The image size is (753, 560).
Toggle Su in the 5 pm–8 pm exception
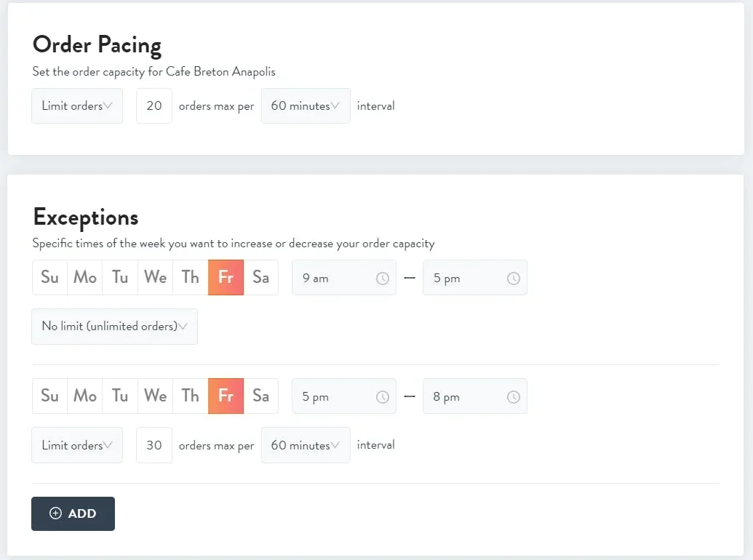(x=50, y=396)
